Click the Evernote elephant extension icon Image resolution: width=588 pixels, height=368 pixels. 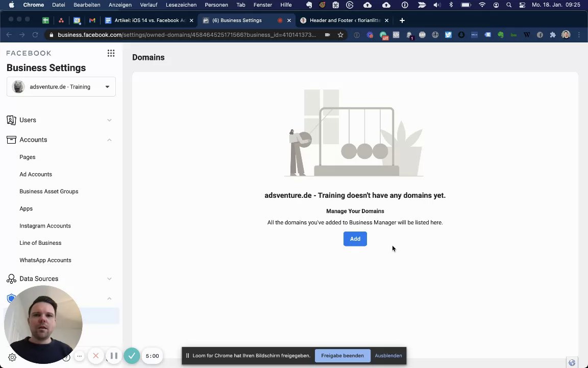click(x=501, y=35)
